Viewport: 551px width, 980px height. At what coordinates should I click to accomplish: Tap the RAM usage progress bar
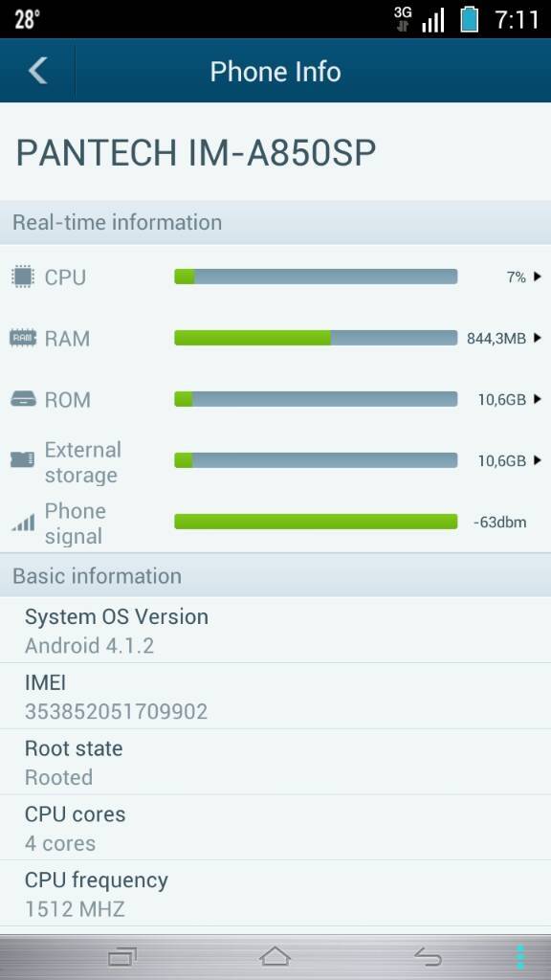click(316, 338)
